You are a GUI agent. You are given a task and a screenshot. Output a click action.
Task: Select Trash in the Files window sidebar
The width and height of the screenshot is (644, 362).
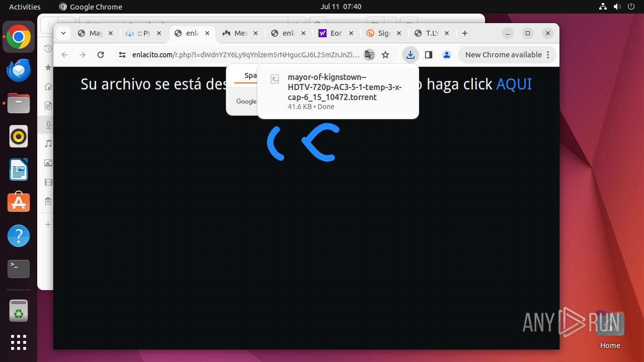(x=48, y=201)
